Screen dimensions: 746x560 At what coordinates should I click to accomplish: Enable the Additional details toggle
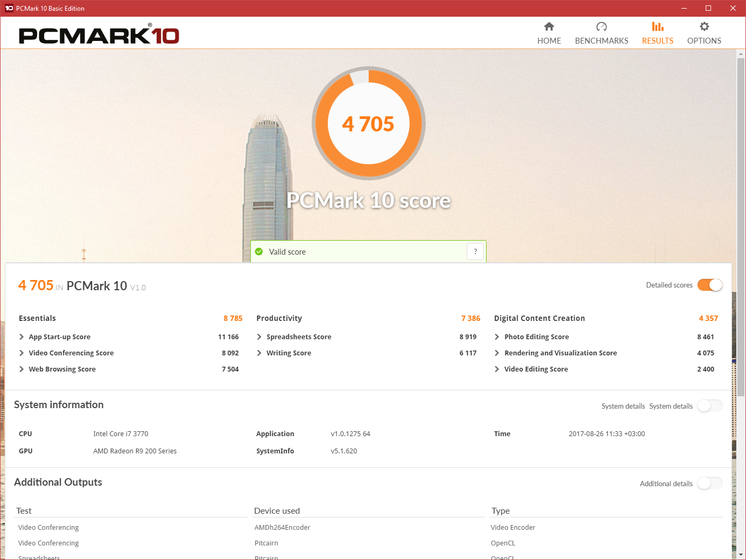[710, 483]
